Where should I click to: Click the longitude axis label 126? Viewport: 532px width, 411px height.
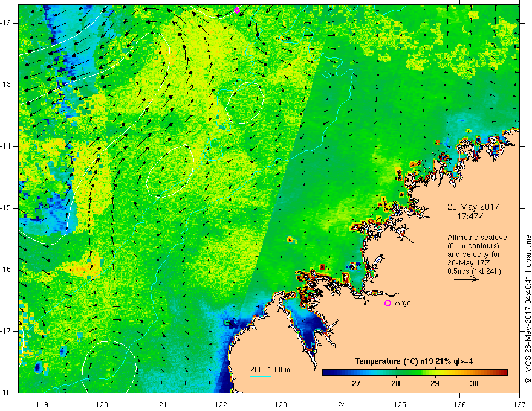pyautogui.click(x=459, y=404)
